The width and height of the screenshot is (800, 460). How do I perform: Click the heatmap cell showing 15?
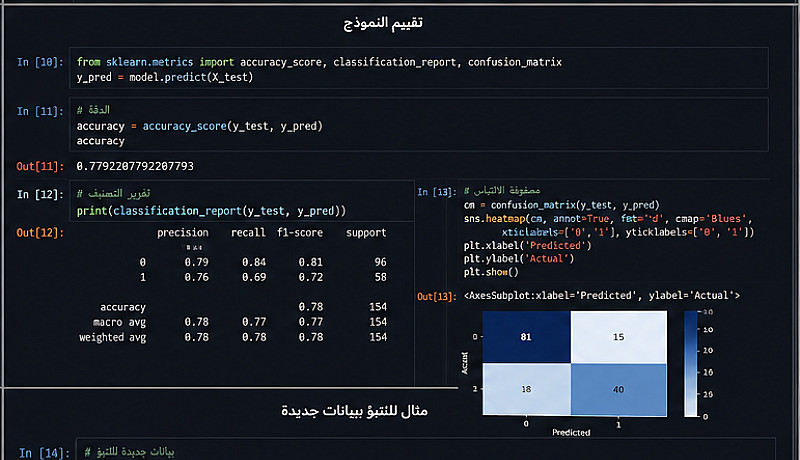pyautogui.click(x=620, y=337)
